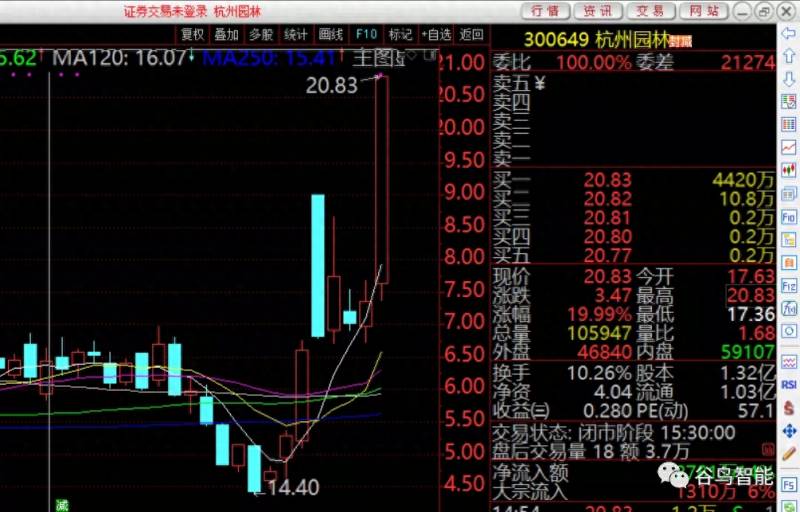Click the 标记 mark toolbar button
The image size is (800, 512).
[400, 35]
